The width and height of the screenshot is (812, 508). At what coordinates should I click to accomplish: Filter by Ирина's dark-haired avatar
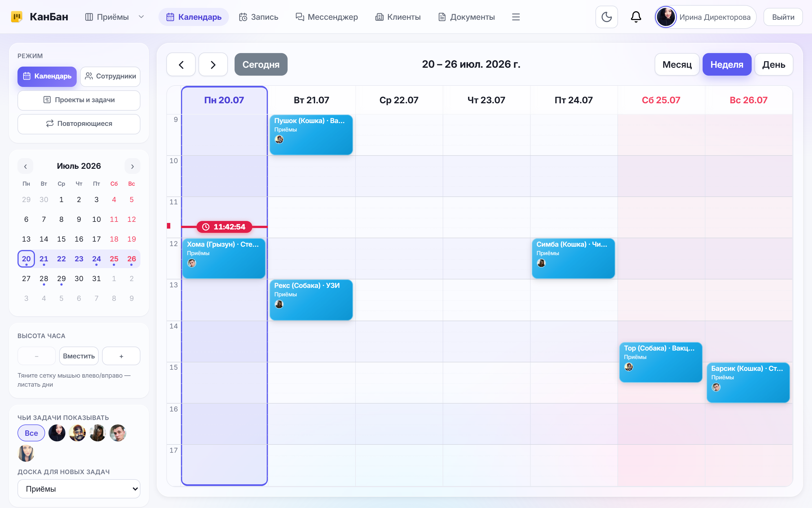57,433
